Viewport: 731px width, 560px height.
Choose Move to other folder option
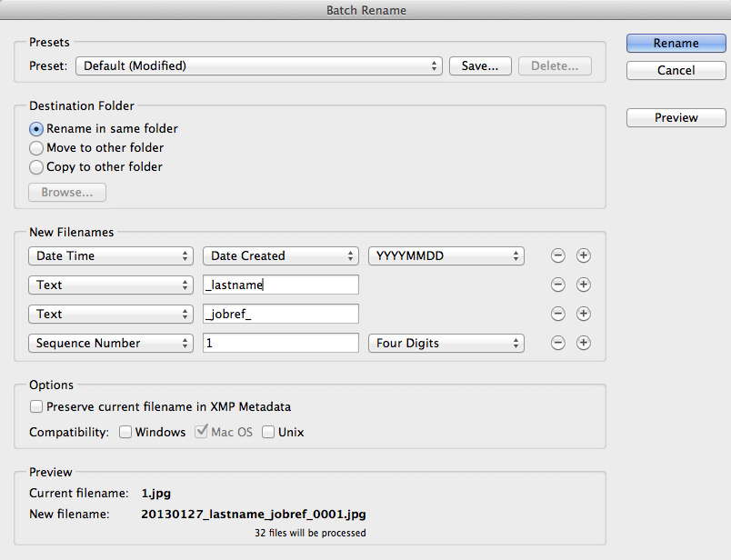point(37,148)
